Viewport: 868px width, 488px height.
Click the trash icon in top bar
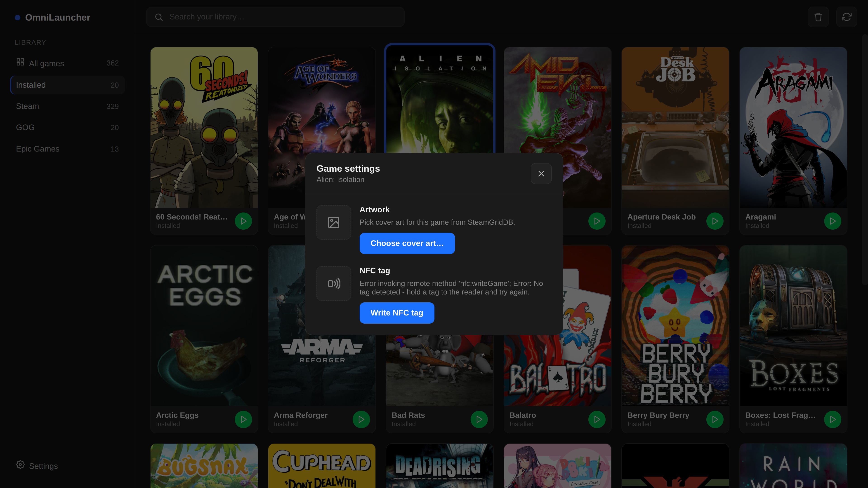click(x=818, y=17)
